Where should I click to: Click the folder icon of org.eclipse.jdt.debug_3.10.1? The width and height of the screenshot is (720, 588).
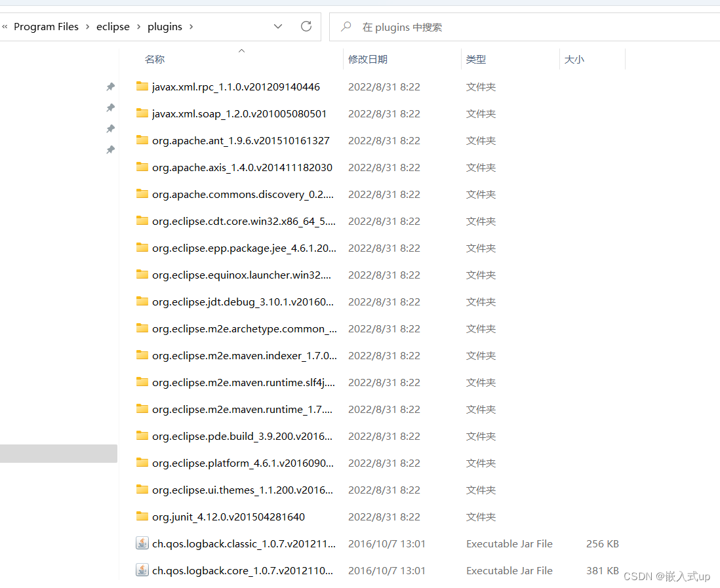[142, 302]
